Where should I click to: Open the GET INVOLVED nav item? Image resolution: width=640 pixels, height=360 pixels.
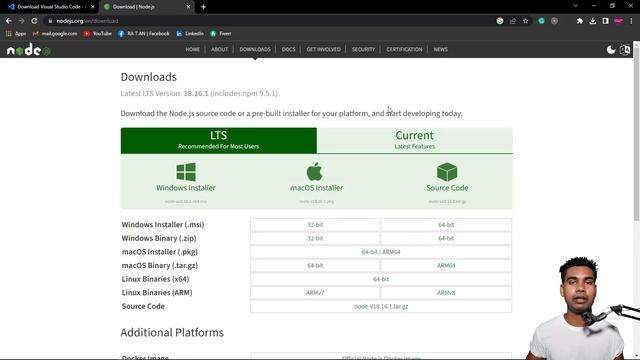click(x=323, y=49)
